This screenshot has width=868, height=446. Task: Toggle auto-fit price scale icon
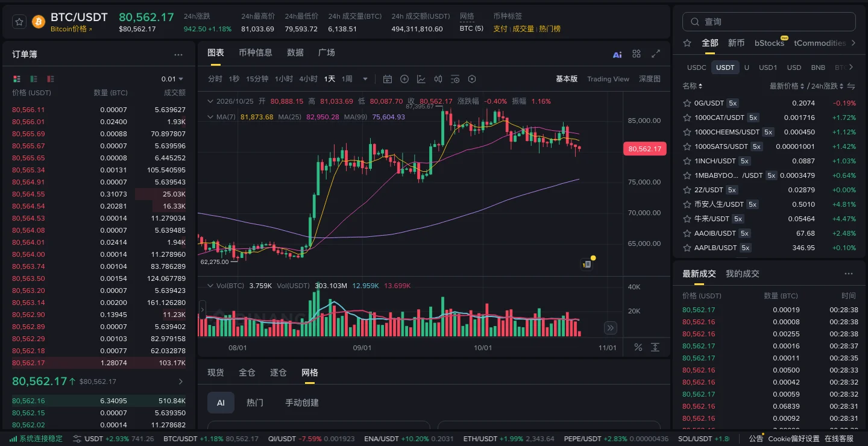(655, 347)
